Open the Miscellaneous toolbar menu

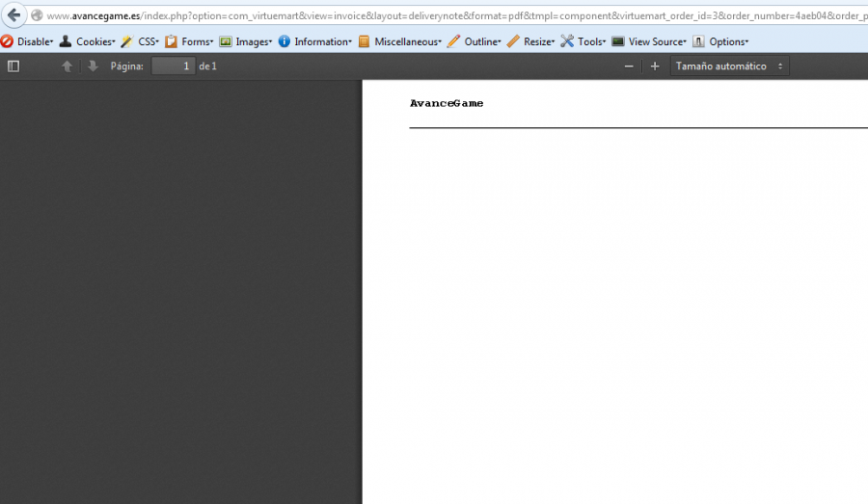(x=399, y=41)
